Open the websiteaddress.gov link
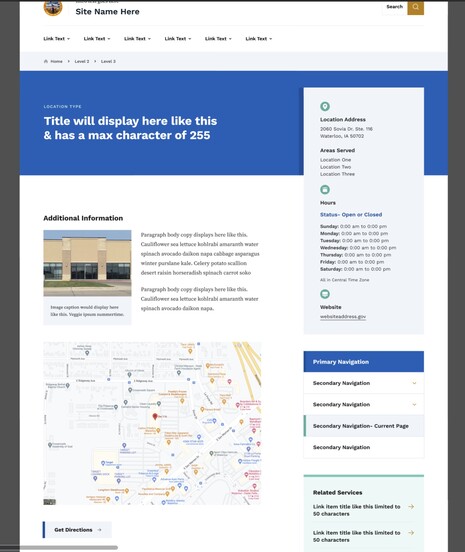Screen dimensions: 465x552 pos(343,316)
